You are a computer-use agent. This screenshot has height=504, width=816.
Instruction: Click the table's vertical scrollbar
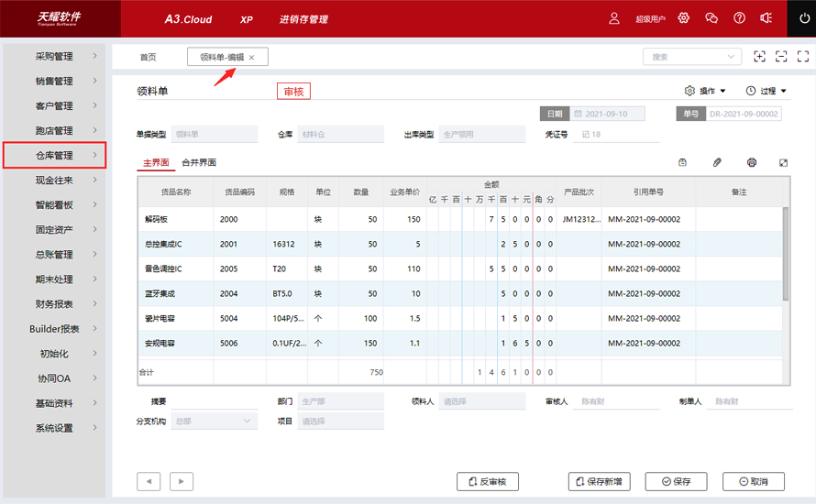[786, 254]
